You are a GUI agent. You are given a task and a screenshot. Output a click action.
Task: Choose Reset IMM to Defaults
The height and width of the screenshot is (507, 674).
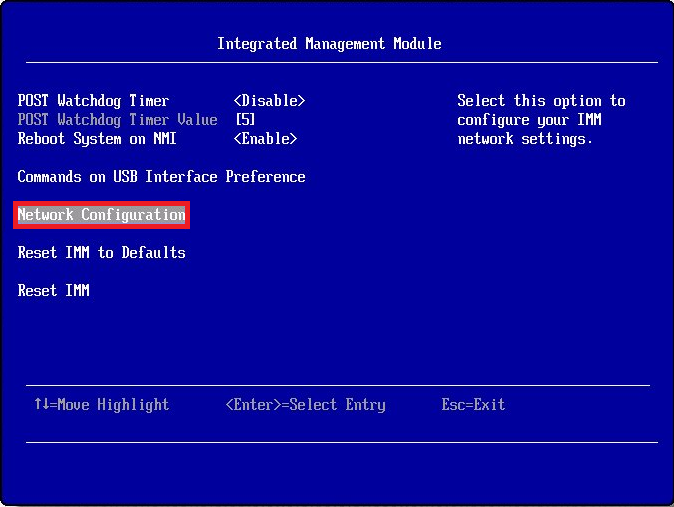point(101,252)
